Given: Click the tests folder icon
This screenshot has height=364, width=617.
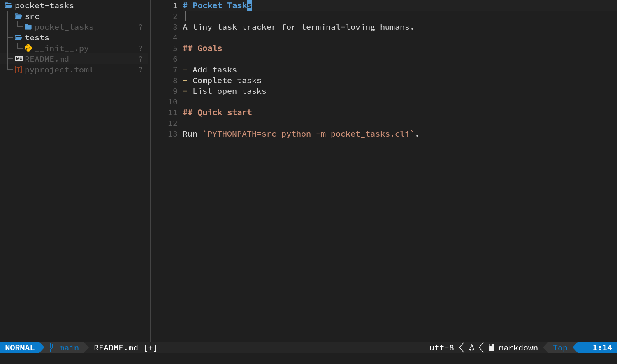Looking at the screenshot, I should click(19, 37).
